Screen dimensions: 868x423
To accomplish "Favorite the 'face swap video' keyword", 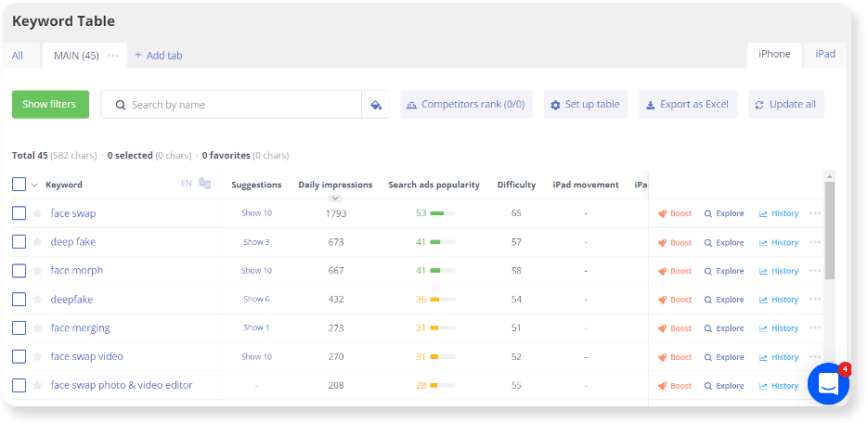I will click(x=37, y=356).
